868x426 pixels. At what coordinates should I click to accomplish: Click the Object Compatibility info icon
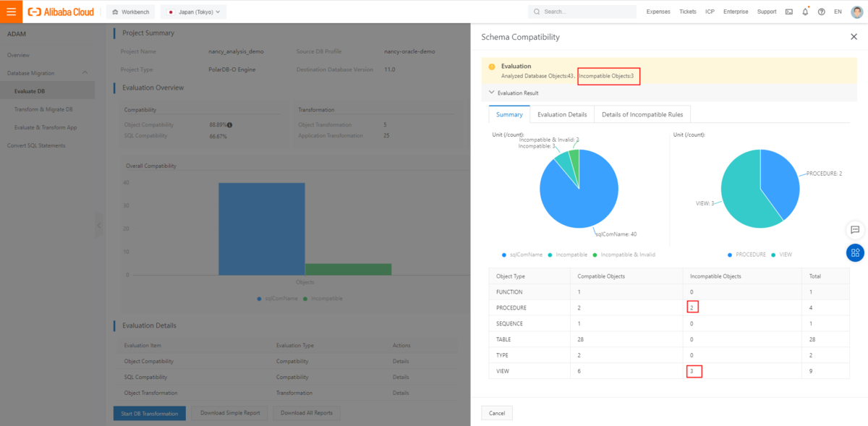pos(229,125)
